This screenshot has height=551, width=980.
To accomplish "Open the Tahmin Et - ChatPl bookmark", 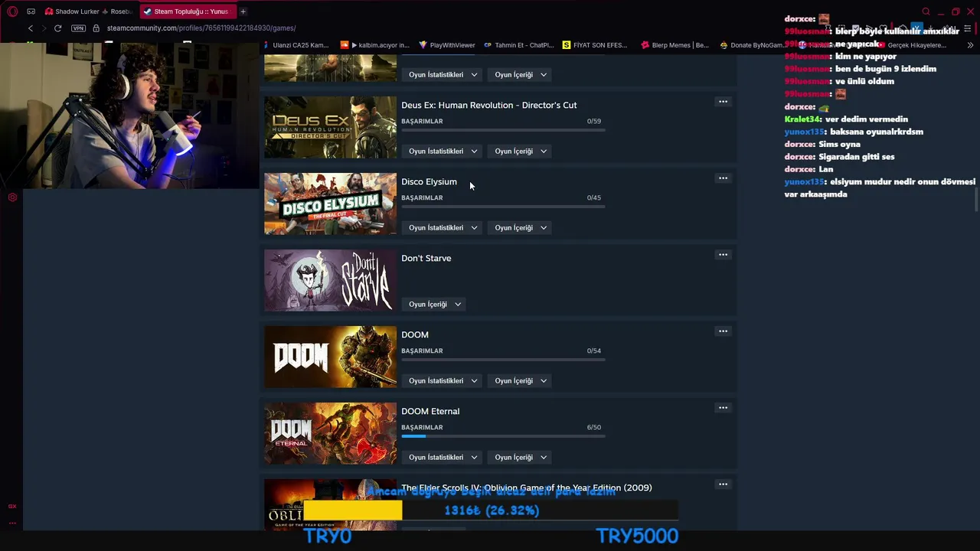I will point(518,45).
